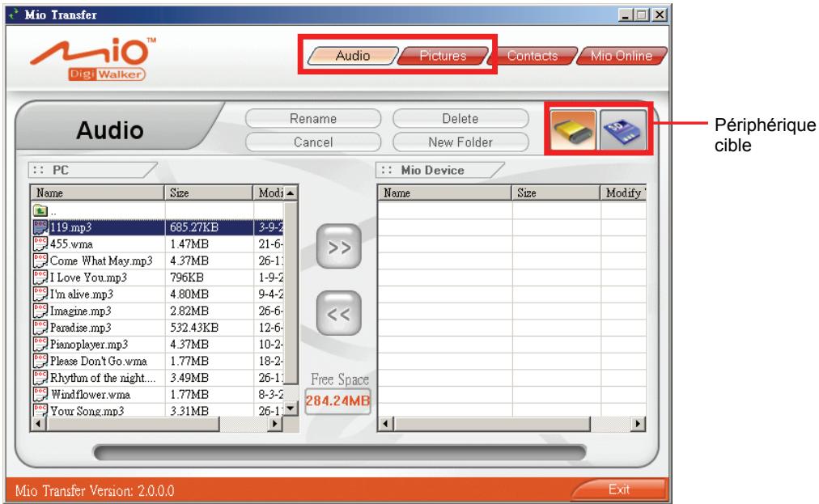Screen dimensions: 819x504
Task: Click the copy-to-PC << arrow button
Action: 338,313
